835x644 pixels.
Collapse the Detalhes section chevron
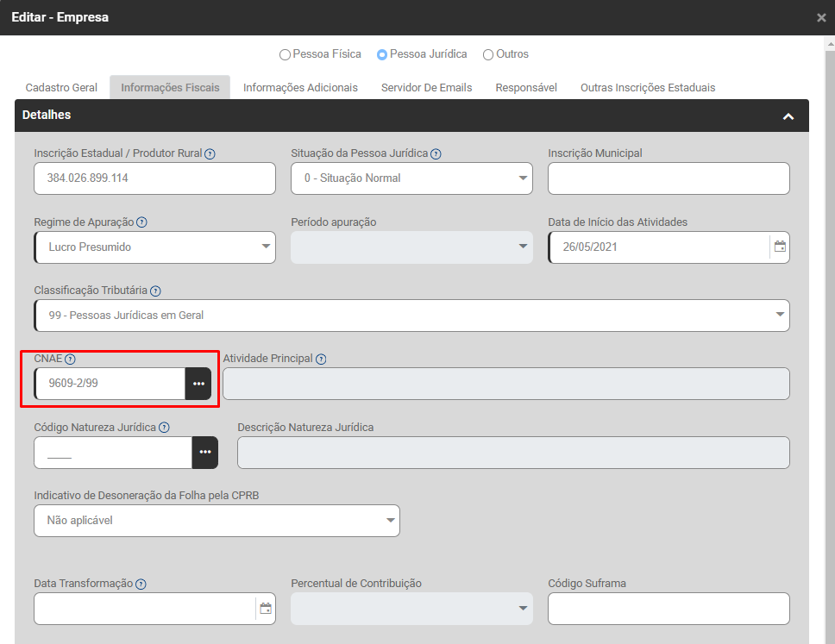coord(788,116)
